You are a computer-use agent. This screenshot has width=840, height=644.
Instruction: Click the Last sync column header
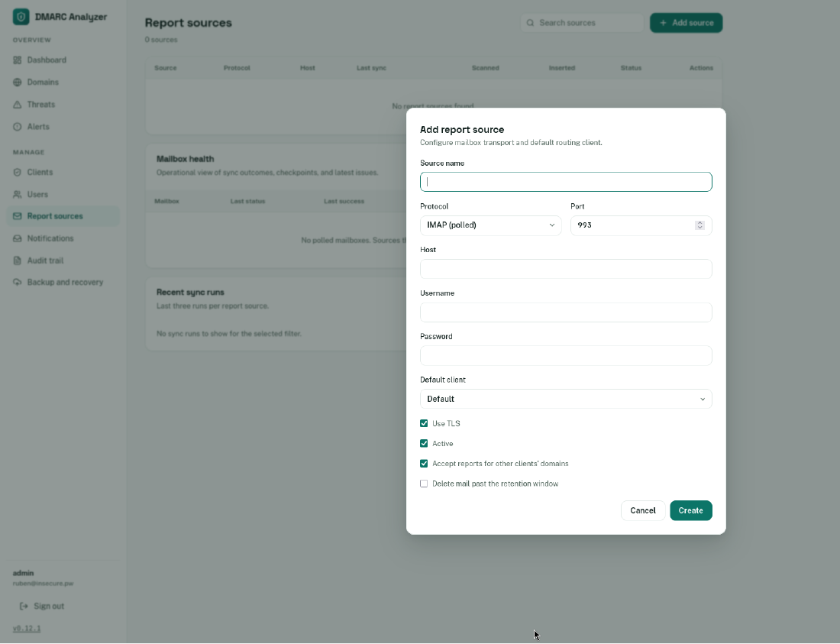coord(371,68)
